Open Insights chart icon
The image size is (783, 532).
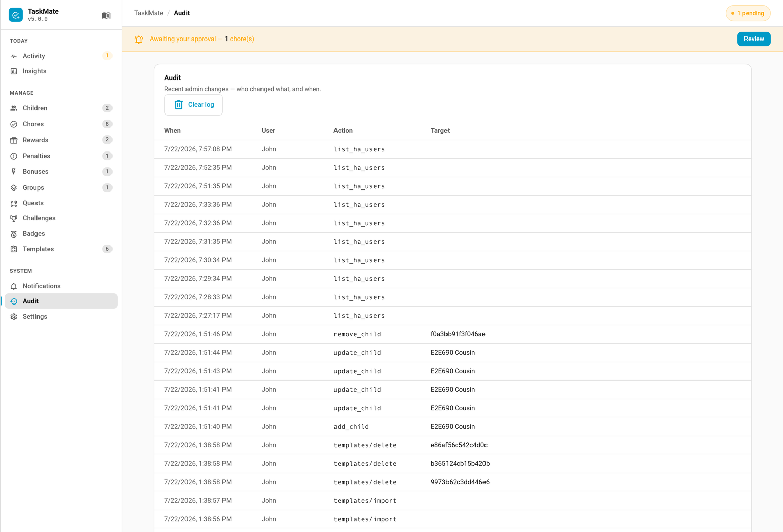point(14,71)
